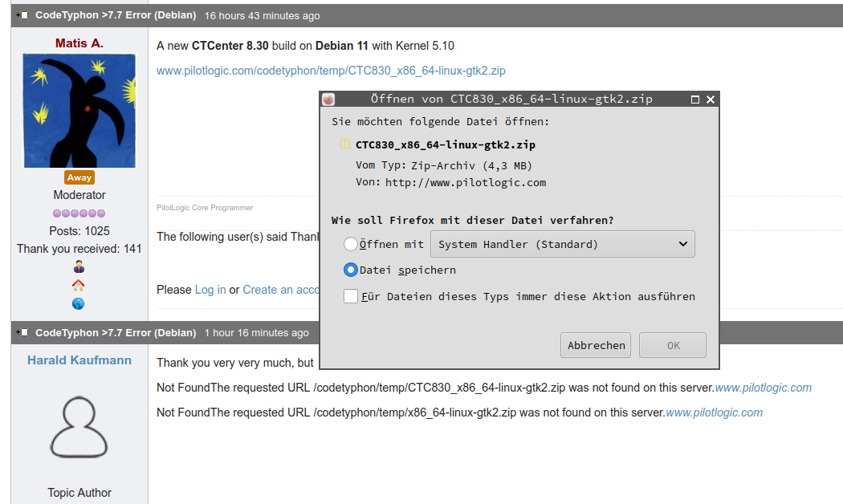Viewport: 843px width, 504px height.
Task: Enable 'Für Dateien dieses Typs immer' checkbox
Action: click(x=351, y=296)
